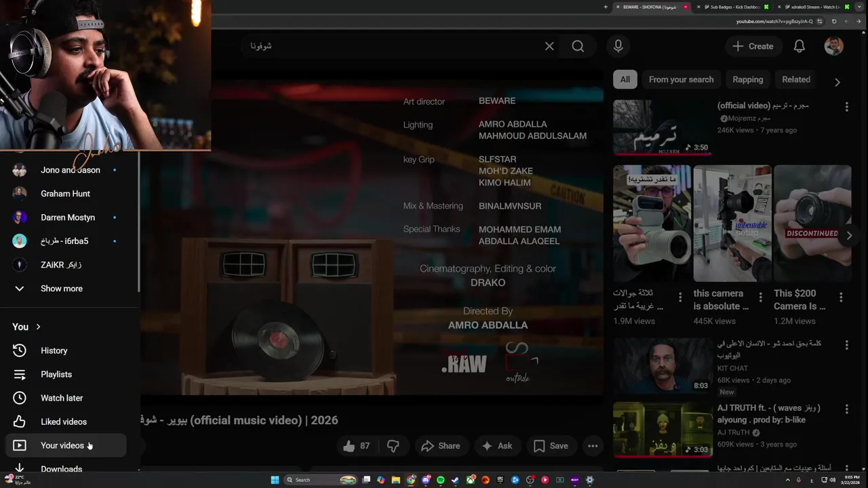Open Watch later in the sidebar
The image size is (868, 488).
[x=65, y=398]
